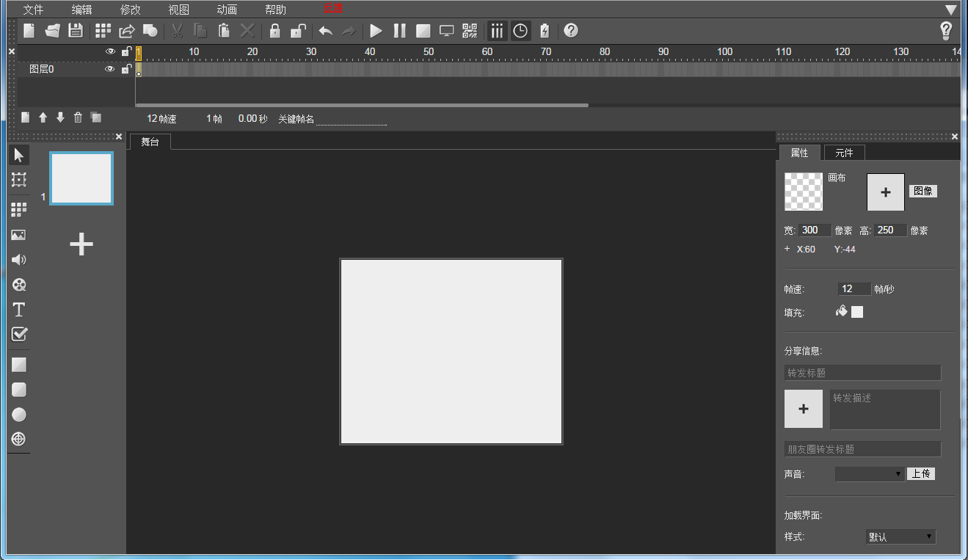Click the save disk icon

(x=75, y=31)
